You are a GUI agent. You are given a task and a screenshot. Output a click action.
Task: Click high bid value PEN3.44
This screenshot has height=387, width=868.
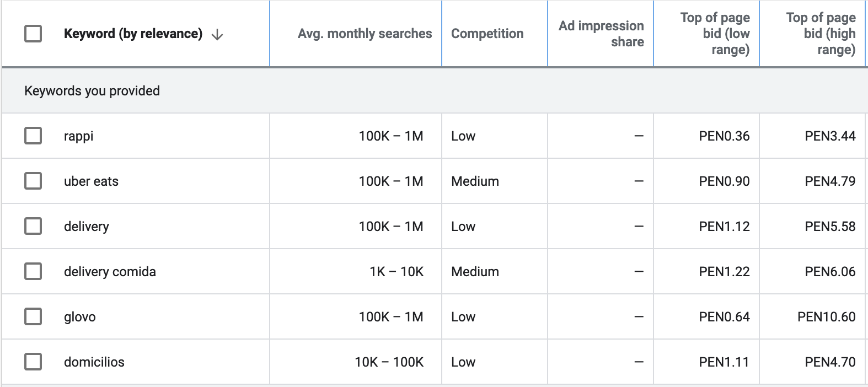(x=830, y=136)
